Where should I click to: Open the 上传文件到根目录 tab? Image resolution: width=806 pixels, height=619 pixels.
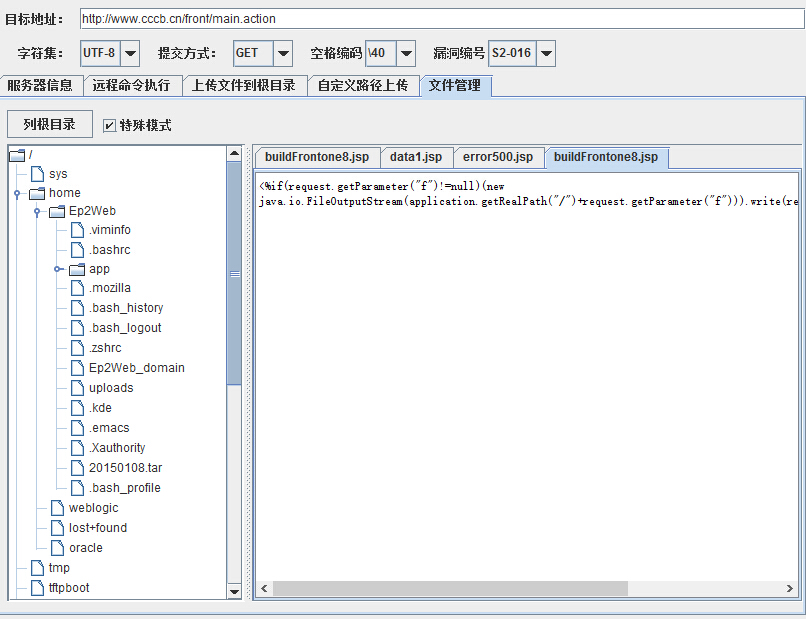pos(244,85)
